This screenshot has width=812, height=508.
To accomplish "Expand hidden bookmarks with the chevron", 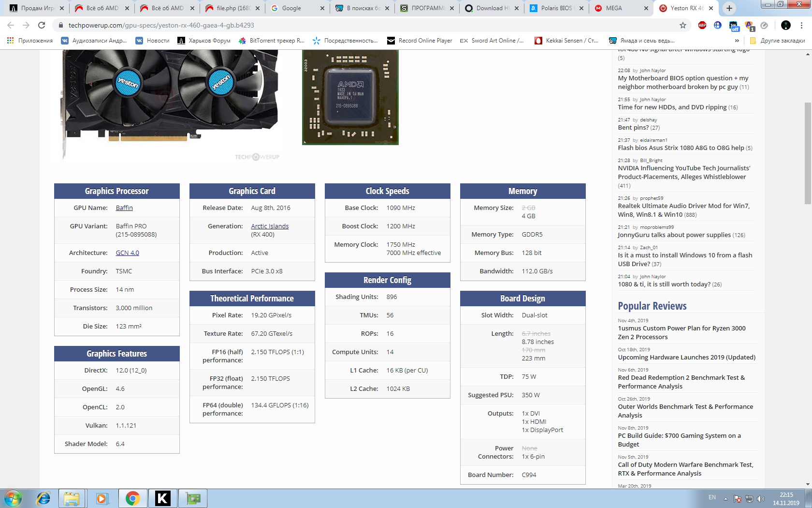I will [737, 41].
